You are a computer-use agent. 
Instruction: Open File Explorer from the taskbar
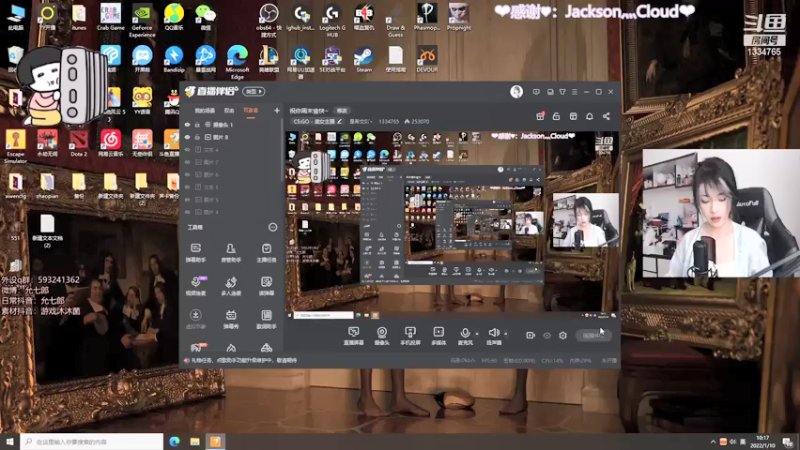(195, 441)
